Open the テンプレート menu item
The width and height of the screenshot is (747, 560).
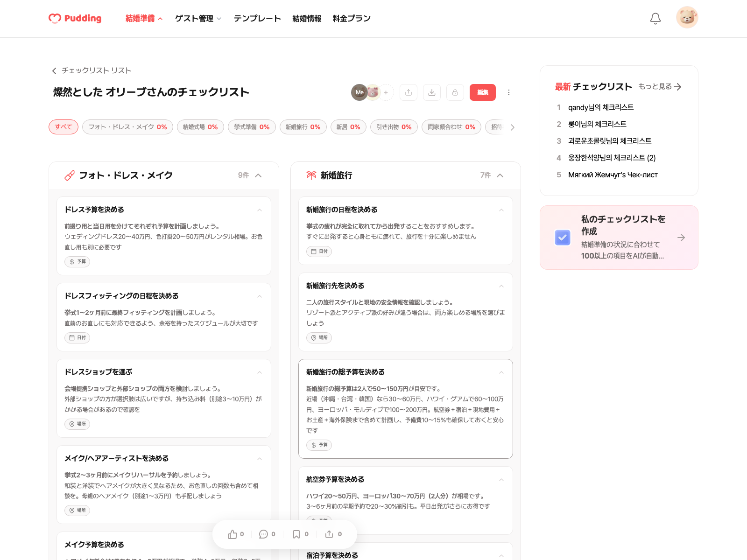[x=257, y=19]
